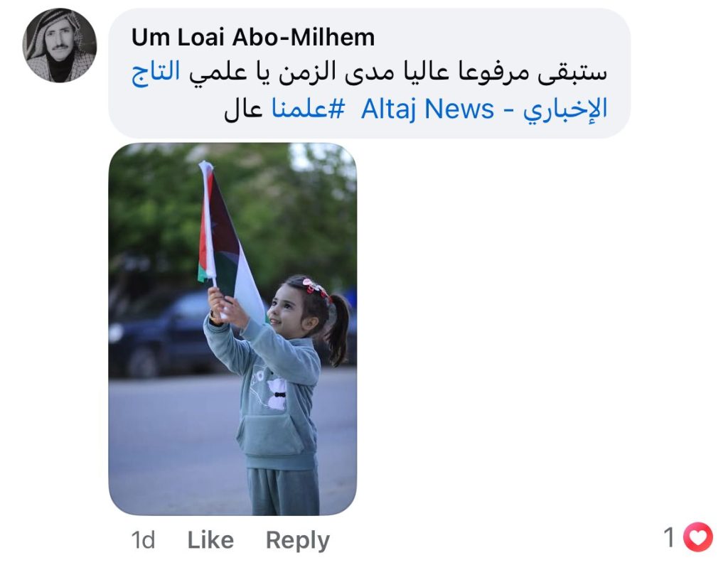Viewport: 728px width, 570px height.
Task: Click the red heart reaction icon
Action: point(698,537)
